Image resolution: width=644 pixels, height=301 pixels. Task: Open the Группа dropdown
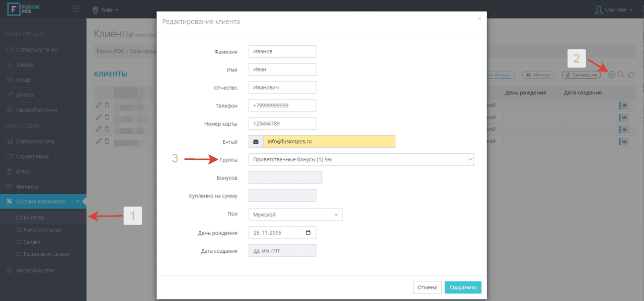click(361, 159)
